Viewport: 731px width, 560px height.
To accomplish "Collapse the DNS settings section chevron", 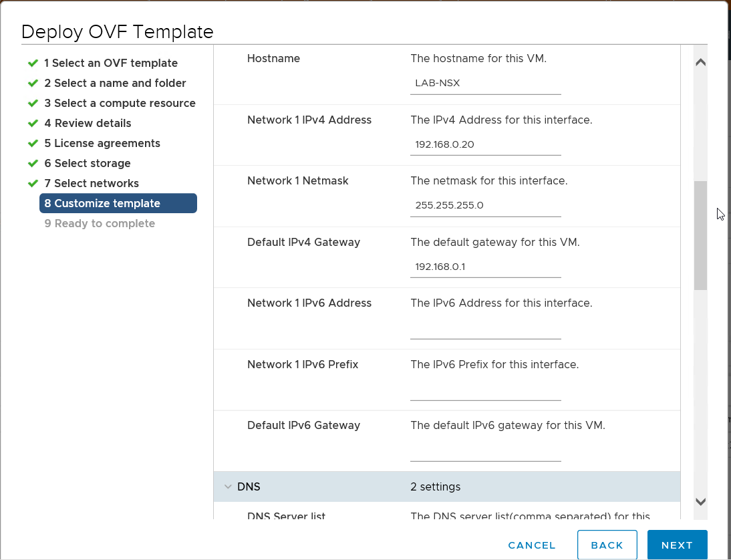I will click(228, 487).
